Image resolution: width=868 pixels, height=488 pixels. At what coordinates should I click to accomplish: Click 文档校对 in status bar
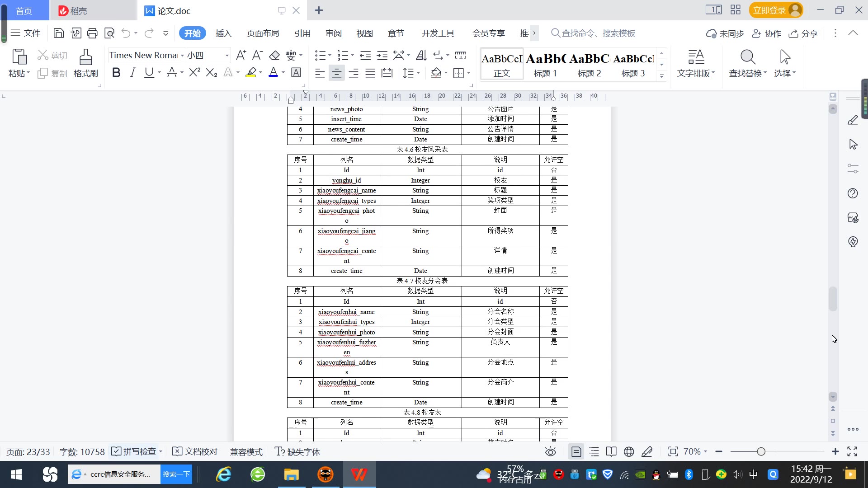(195, 451)
